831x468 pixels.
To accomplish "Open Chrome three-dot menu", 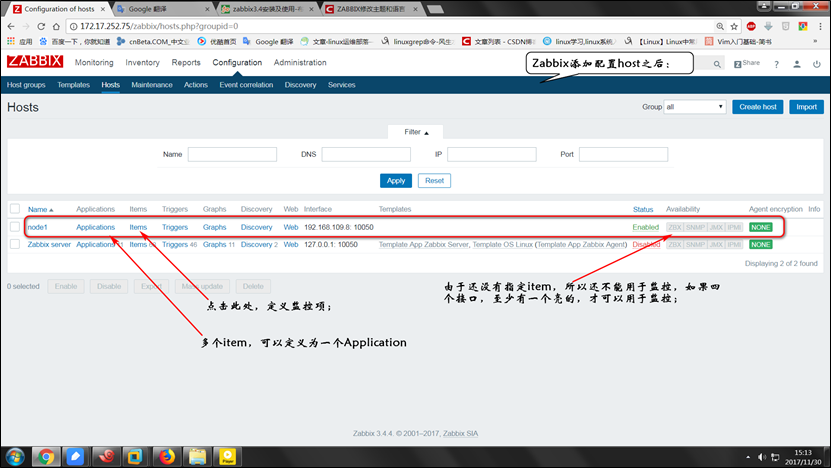I will point(820,26).
